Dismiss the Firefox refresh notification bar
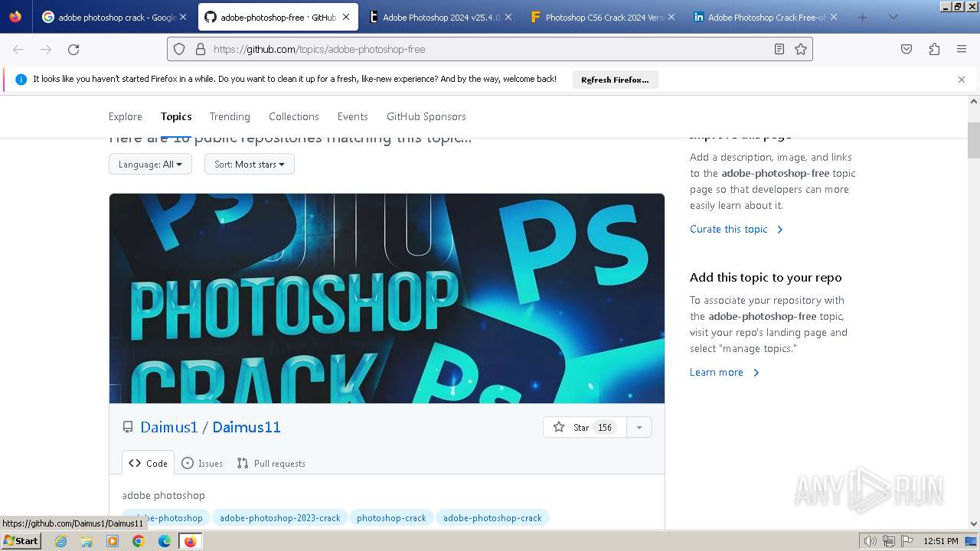 coord(962,80)
